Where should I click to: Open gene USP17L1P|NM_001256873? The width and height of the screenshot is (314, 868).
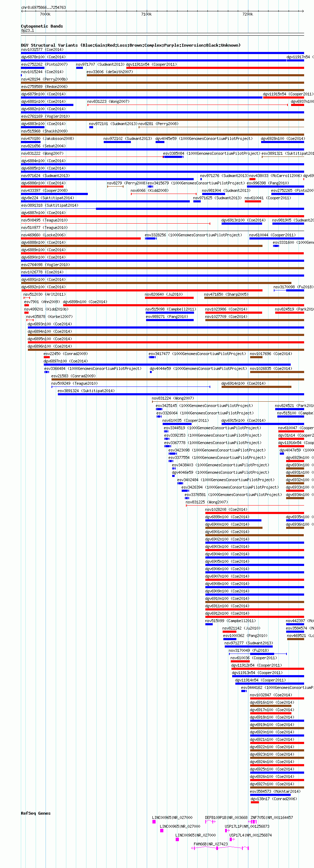point(247,826)
